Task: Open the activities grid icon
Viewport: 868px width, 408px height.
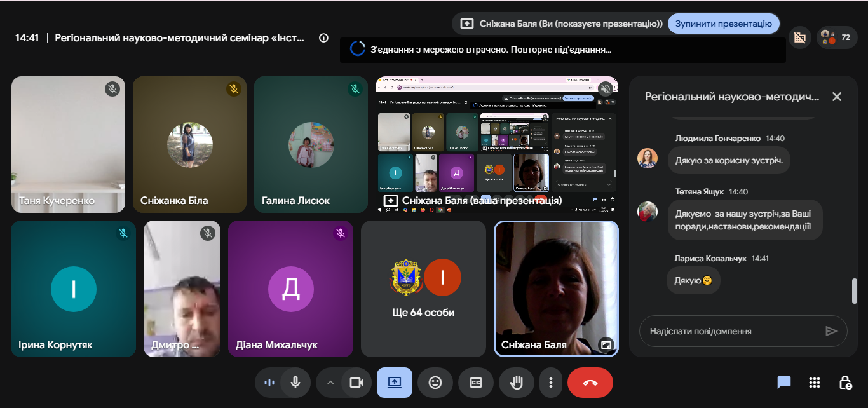Action: (815, 383)
